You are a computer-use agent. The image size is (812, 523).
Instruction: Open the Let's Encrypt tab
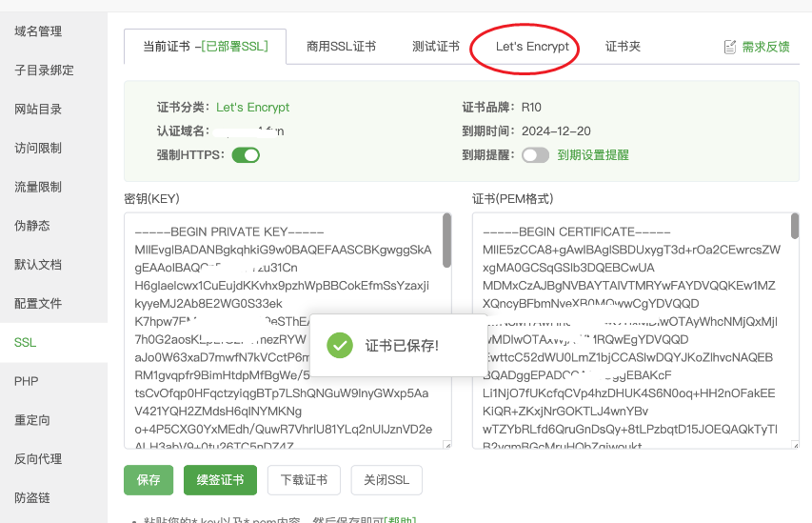[x=532, y=47]
